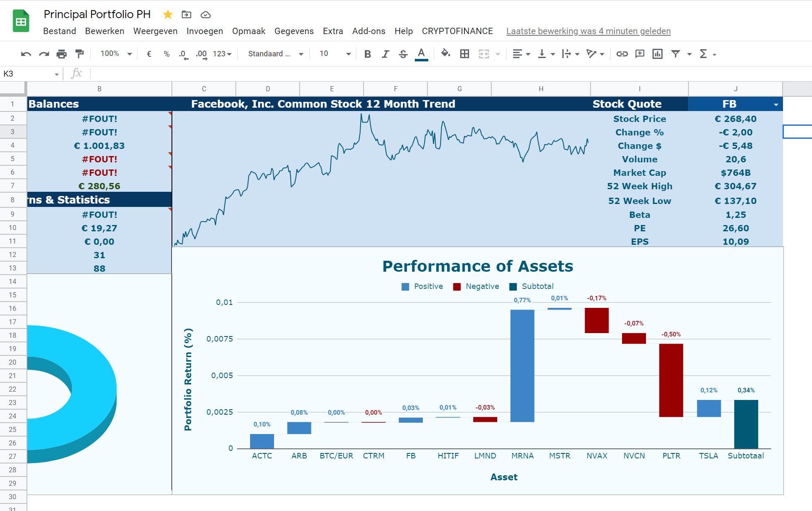Open the zoom 100% dropdown

(116, 54)
